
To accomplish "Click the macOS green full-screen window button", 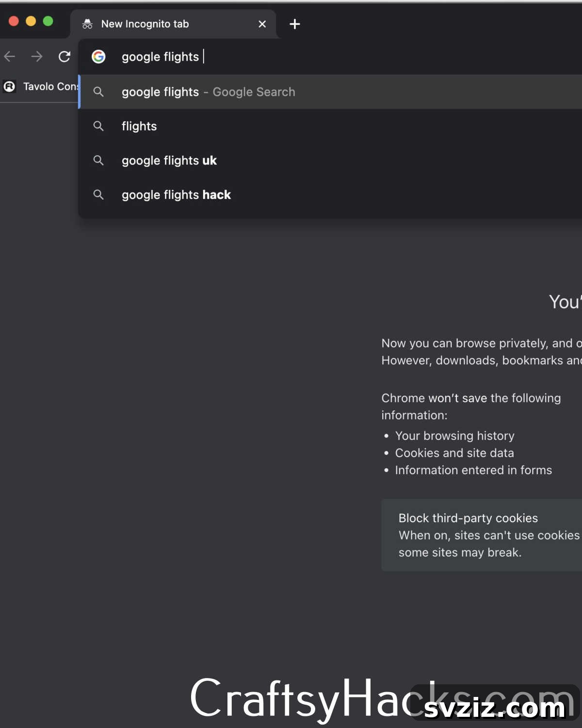I will click(x=48, y=21).
